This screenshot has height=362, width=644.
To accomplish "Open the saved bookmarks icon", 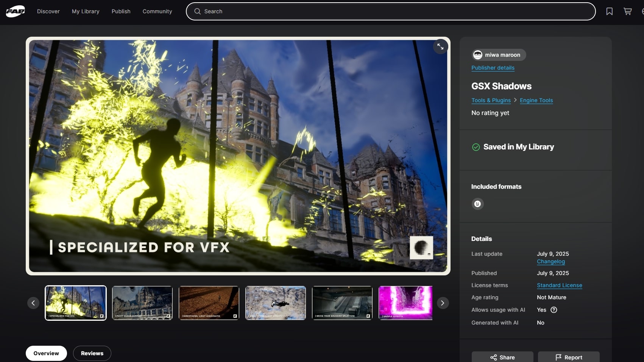I will pos(610,11).
